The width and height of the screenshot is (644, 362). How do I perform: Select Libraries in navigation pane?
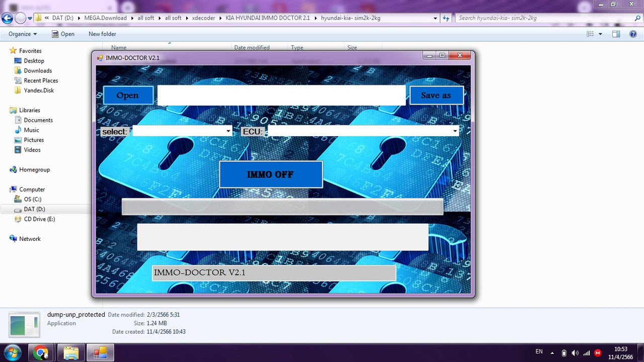click(29, 110)
